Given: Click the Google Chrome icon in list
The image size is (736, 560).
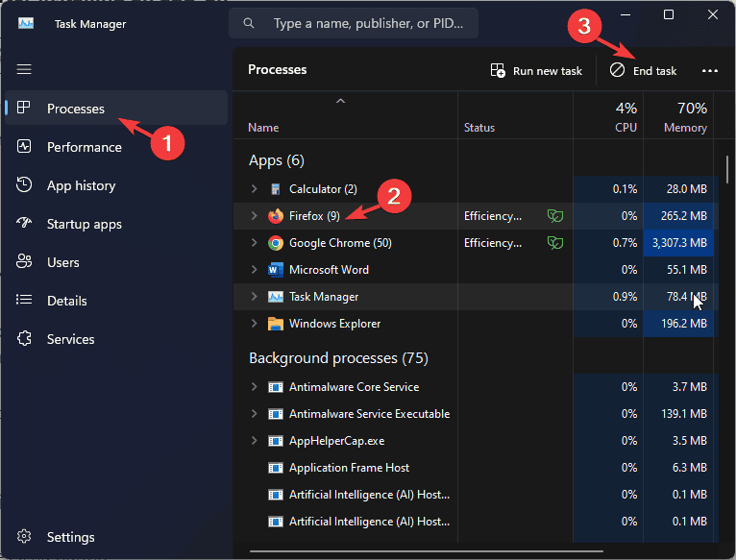Looking at the screenshot, I should point(276,243).
